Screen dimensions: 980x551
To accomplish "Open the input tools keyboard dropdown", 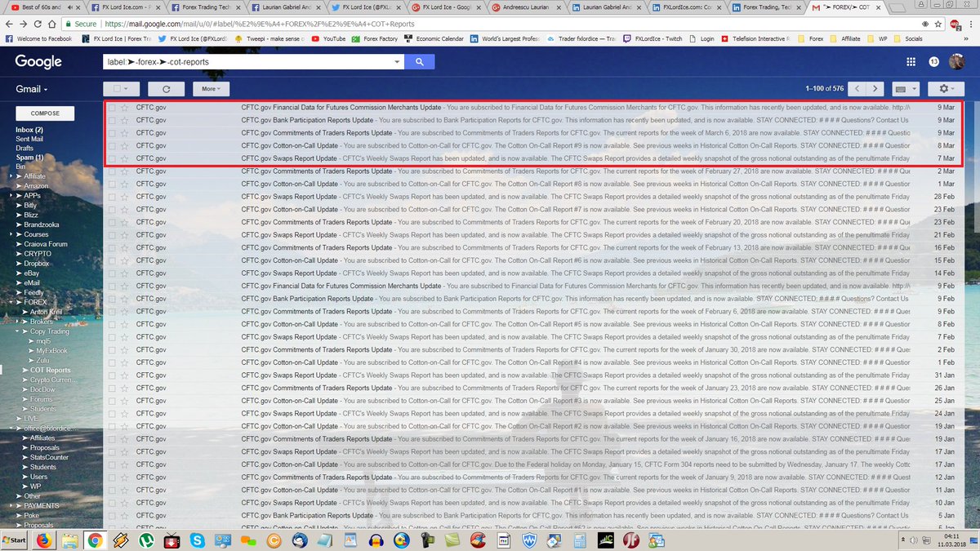I will point(906,89).
